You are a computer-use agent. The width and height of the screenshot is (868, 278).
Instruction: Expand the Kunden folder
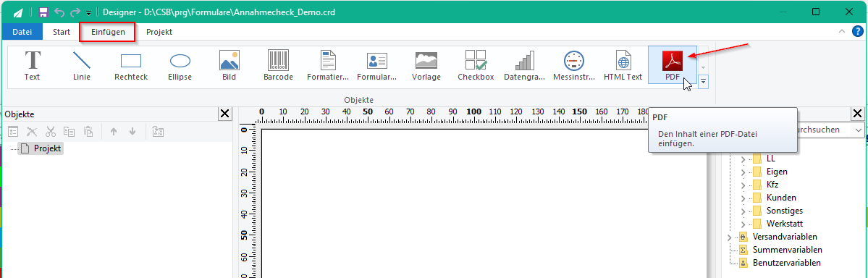[743, 198]
